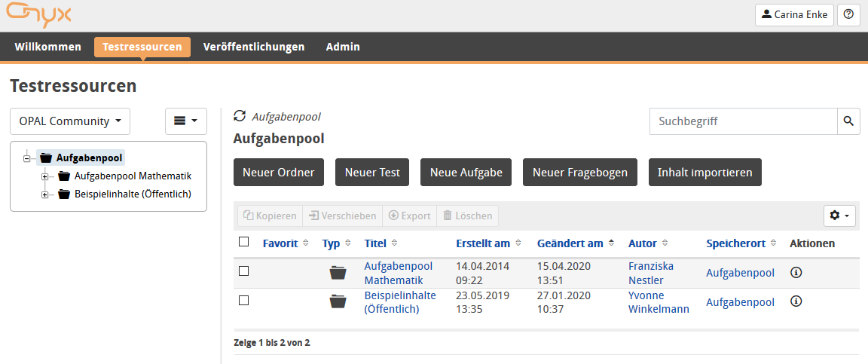
Task: Click Aufgabenpool Speicherort link in Beispielinhalte row
Action: click(x=740, y=302)
